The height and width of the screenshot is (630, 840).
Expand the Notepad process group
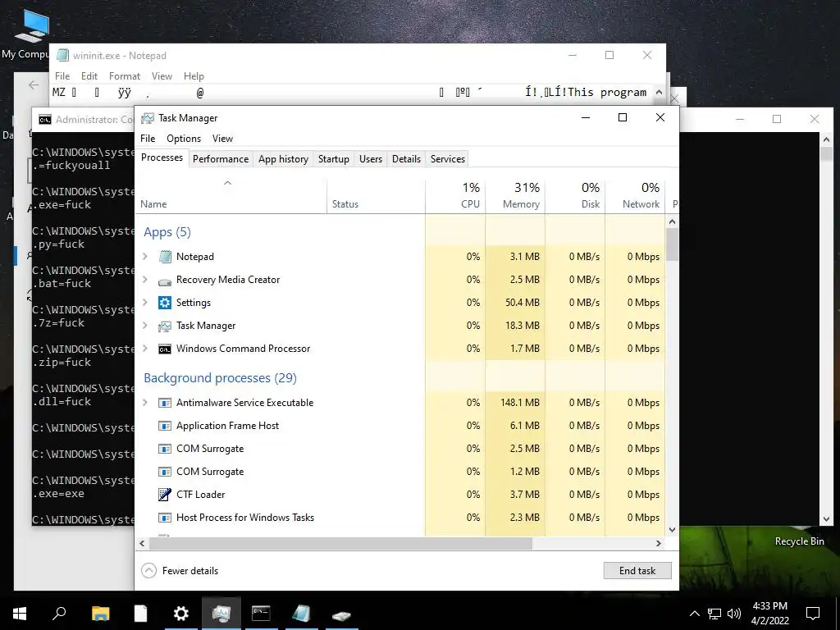pos(144,257)
